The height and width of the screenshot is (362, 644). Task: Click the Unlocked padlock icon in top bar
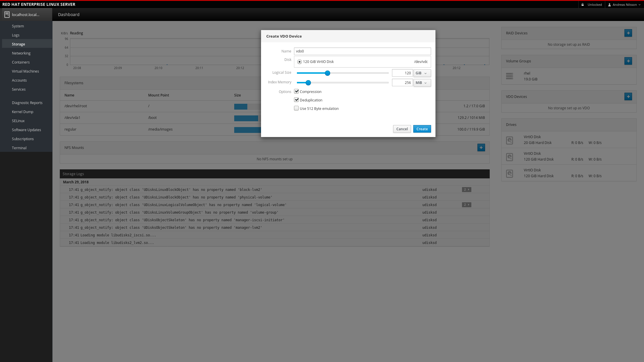tap(582, 5)
